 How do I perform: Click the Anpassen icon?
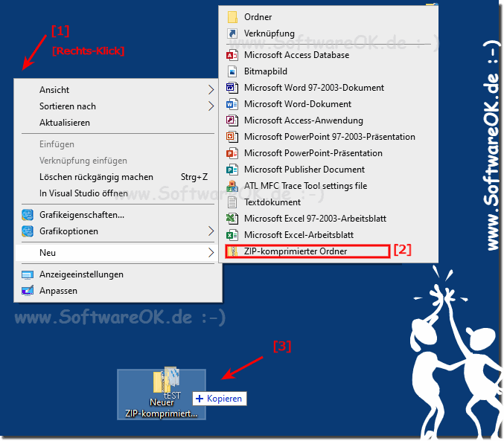click(x=28, y=291)
